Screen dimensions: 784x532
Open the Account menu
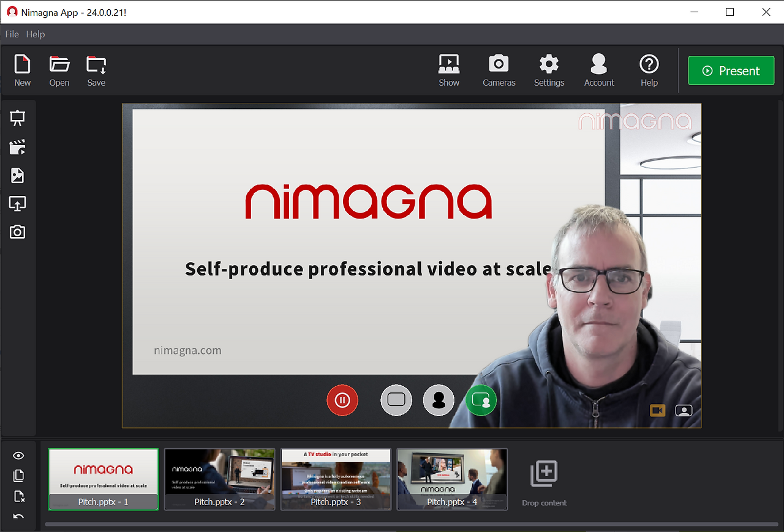[x=599, y=70]
